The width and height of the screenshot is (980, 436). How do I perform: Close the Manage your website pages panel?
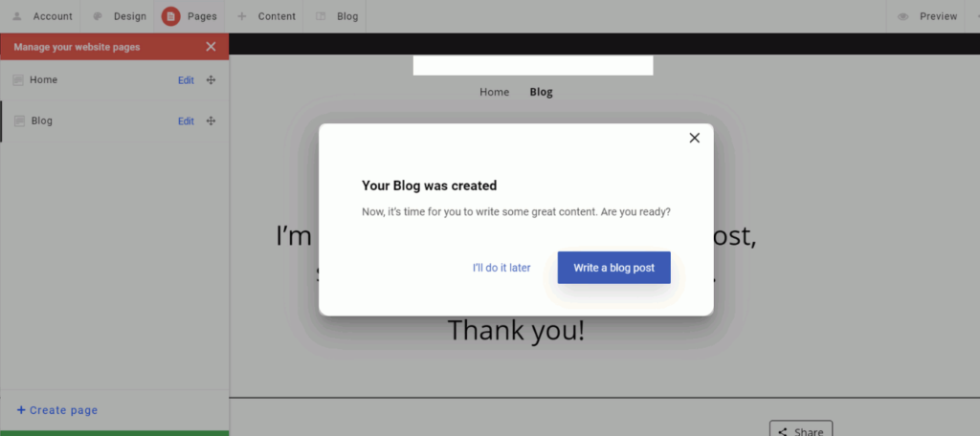[211, 47]
